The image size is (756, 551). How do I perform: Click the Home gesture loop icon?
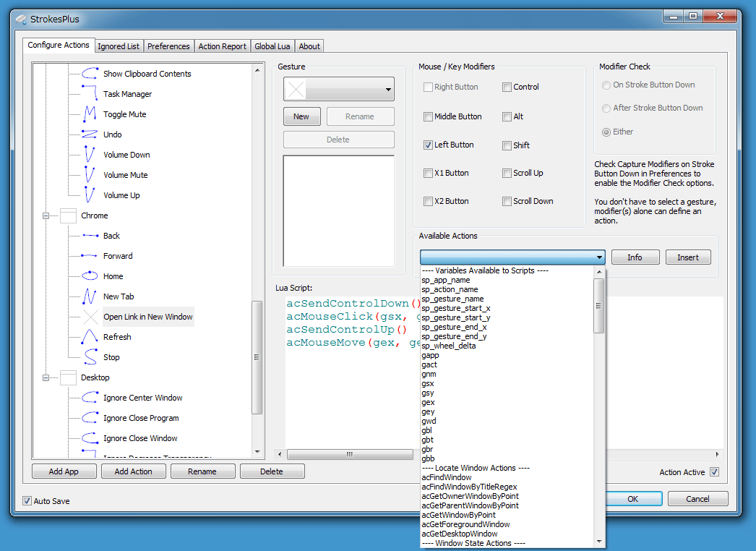[90, 276]
